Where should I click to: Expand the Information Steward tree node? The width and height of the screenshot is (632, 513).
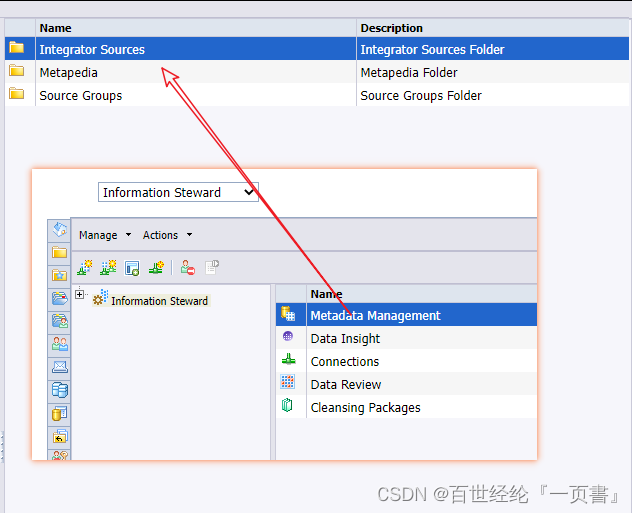click(79, 295)
